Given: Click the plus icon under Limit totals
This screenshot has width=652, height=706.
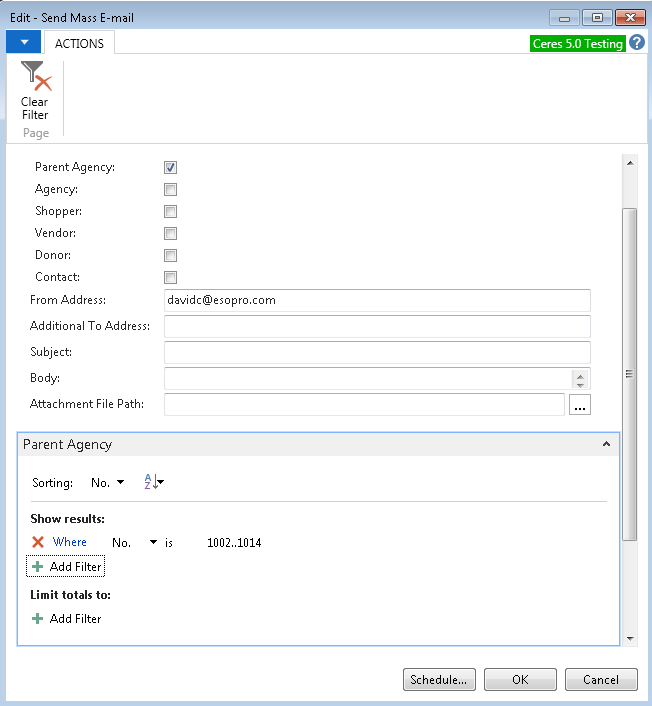Looking at the screenshot, I should [38, 619].
